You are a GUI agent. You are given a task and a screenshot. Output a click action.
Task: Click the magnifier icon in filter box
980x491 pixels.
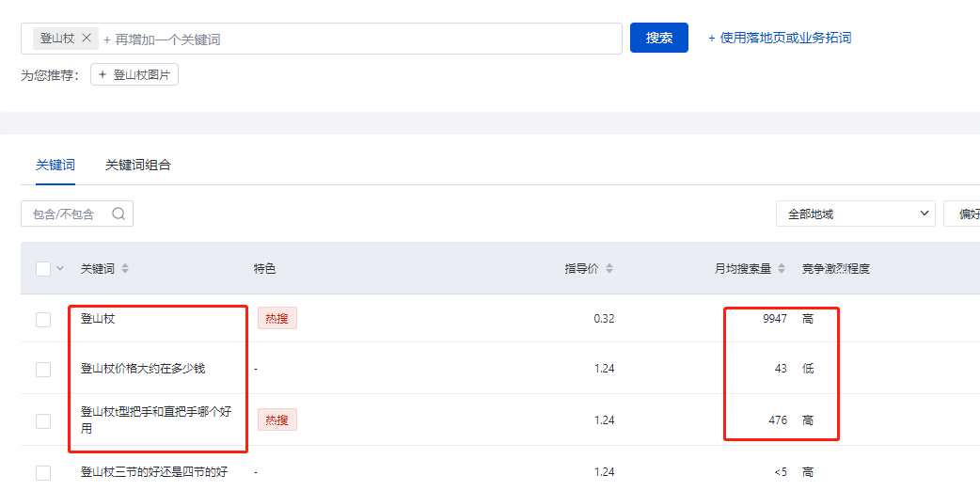pyautogui.click(x=119, y=214)
